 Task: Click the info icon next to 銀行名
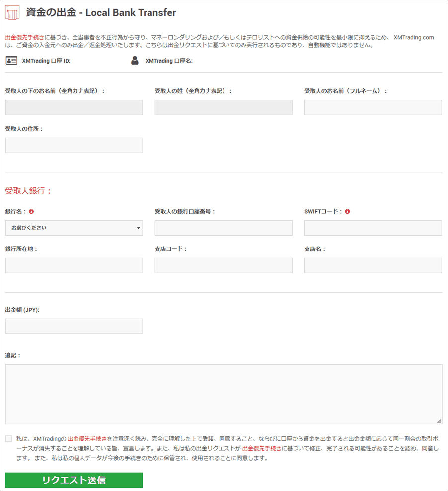(31, 212)
